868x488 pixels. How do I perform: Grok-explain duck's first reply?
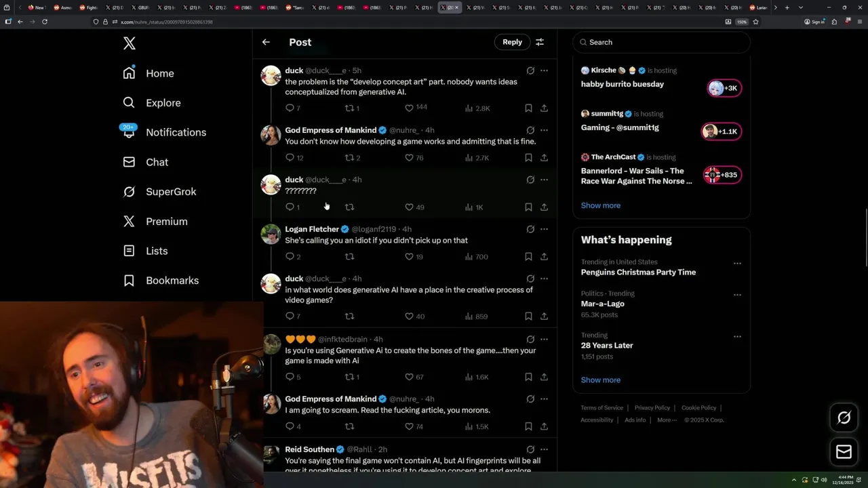point(530,70)
